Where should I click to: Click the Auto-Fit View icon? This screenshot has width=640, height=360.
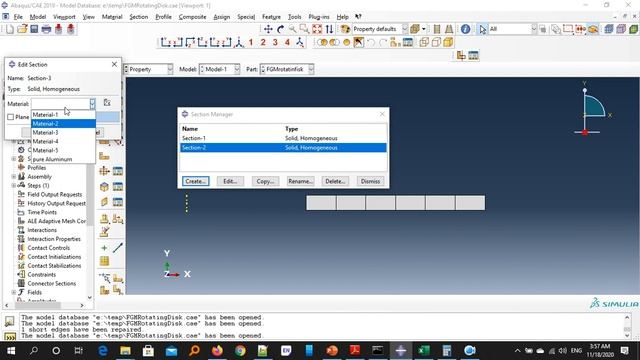317,29
